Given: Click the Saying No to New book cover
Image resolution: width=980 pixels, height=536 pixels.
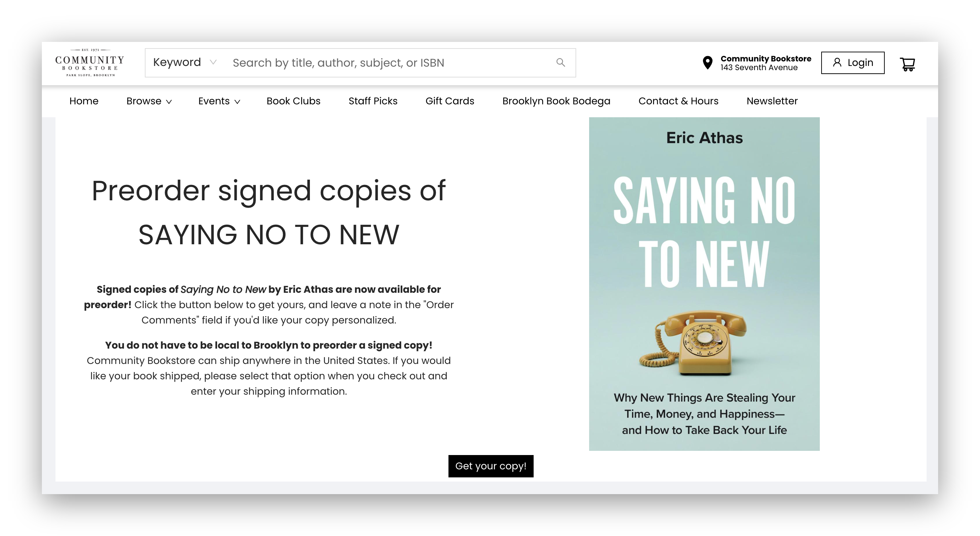Looking at the screenshot, I should pos(704,284).
